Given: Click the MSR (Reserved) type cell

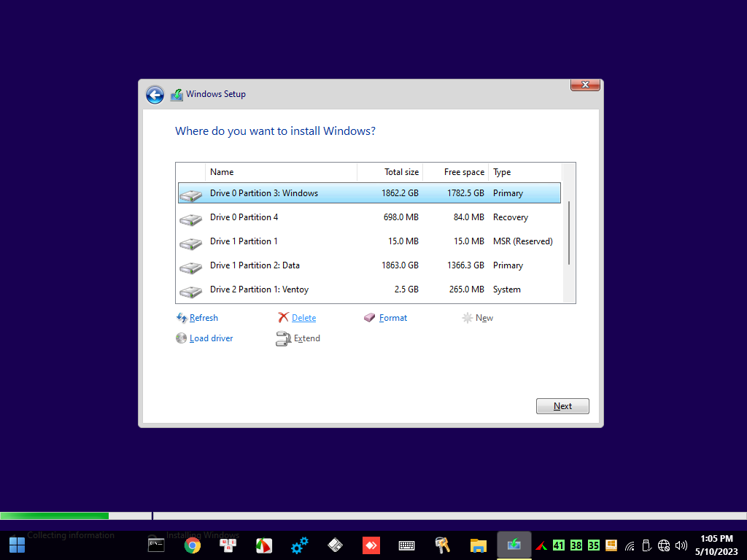Looking at the screenshot, I should tap(522, 241).
